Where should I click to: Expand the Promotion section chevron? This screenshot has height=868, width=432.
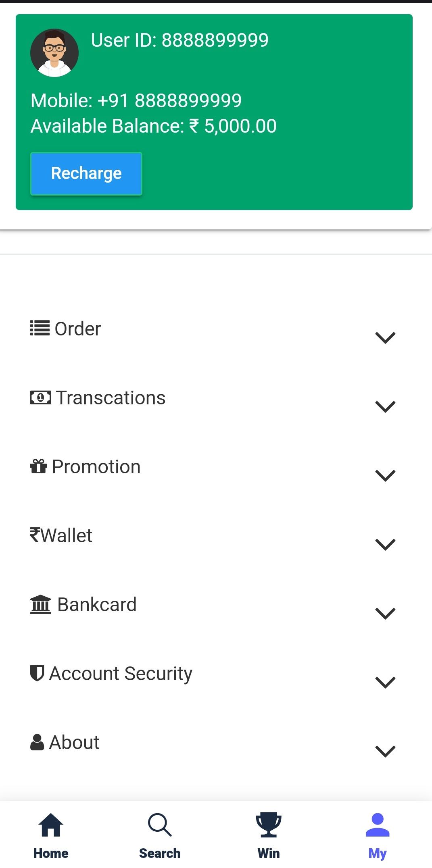click(x=385, y=475)
